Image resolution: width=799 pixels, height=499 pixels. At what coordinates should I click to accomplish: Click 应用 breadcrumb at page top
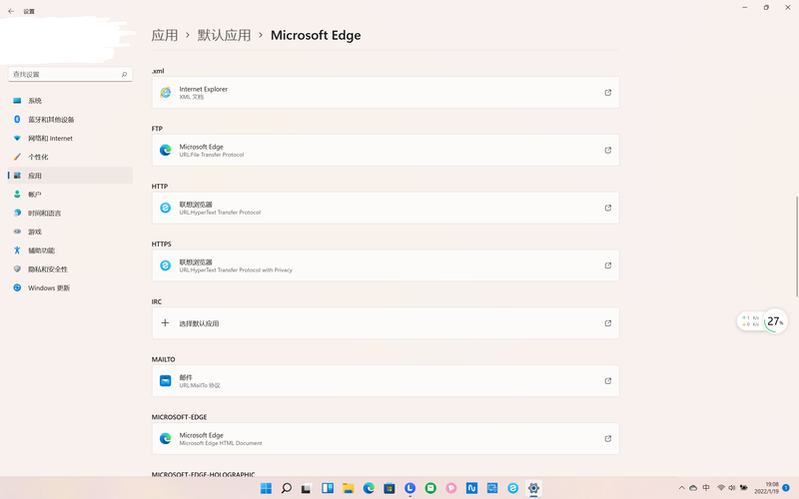click(x=164, y=35)
